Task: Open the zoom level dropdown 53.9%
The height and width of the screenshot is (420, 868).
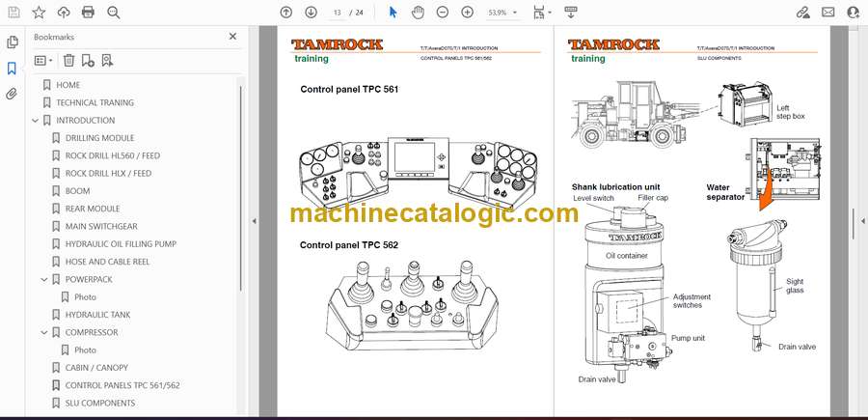Action: 502,13
